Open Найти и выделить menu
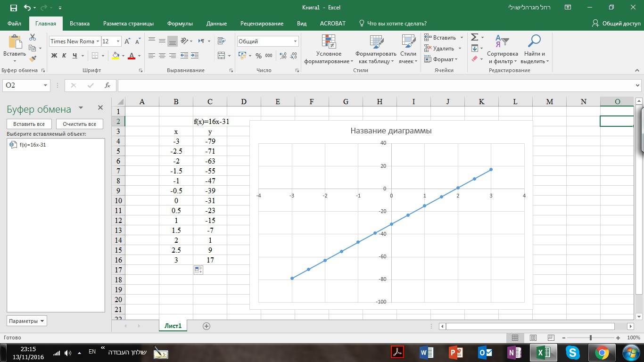The height and width of the screenshot is (362, 644). 535,49
